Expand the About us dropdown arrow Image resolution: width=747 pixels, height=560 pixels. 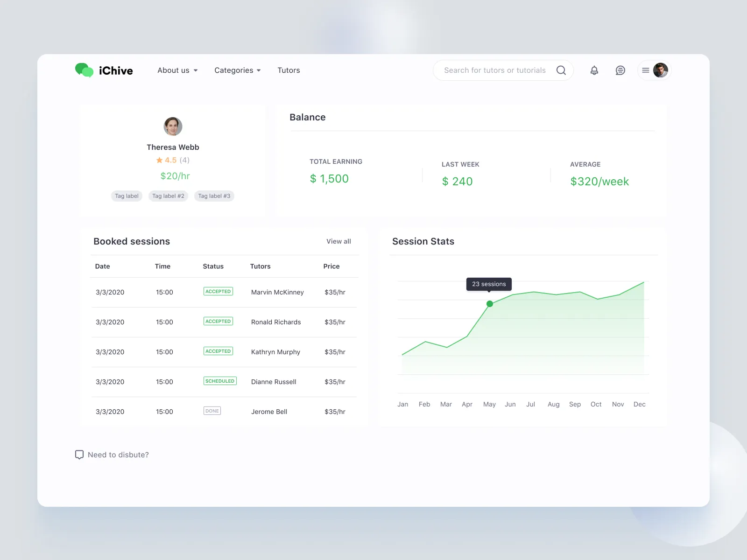click(196, 70)
